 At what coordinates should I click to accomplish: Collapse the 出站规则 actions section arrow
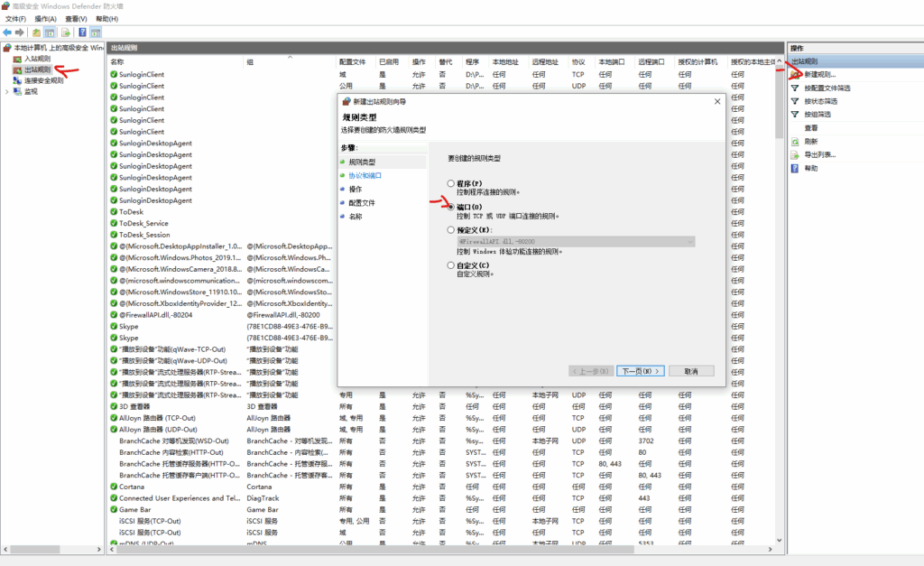(x=917, y=60)
